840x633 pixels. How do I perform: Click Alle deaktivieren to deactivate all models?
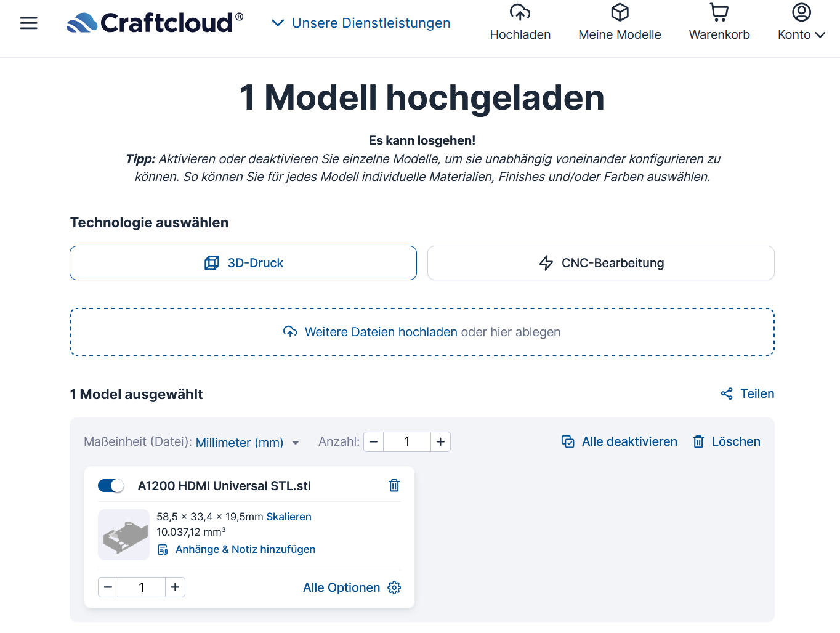pos(620,441)
